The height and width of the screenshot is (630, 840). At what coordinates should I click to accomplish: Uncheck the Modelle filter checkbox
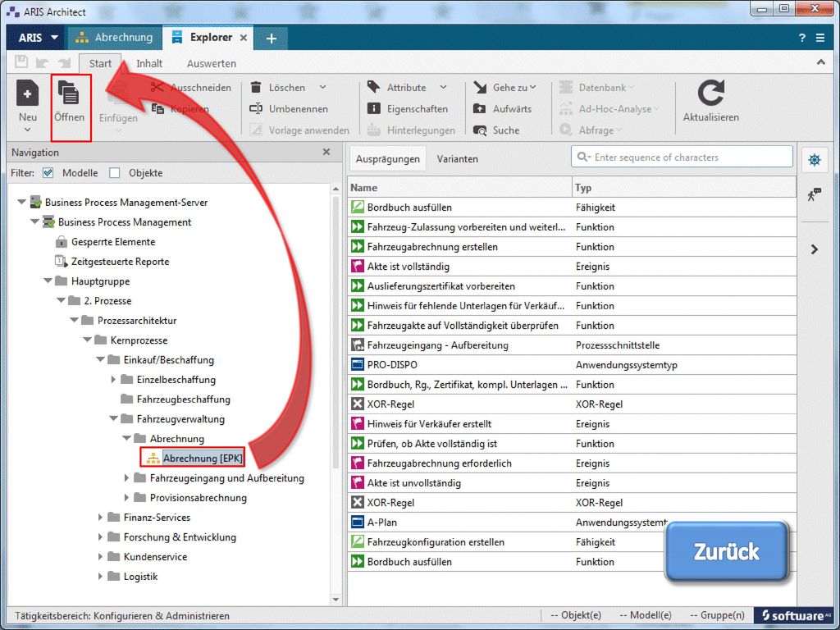tap(48, 173)
